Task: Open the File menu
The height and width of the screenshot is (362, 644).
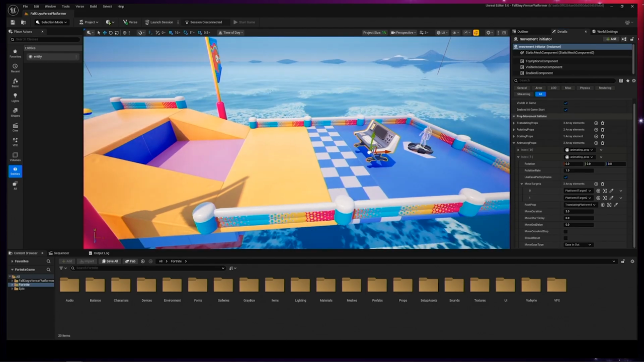Action: pos(25,7)
